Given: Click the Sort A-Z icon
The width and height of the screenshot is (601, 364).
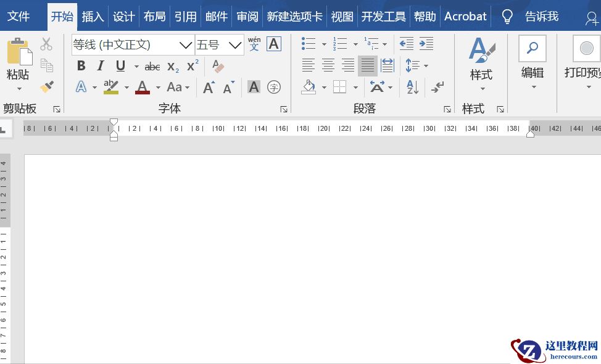Looking at the screenshot, I should coord(412,87).
